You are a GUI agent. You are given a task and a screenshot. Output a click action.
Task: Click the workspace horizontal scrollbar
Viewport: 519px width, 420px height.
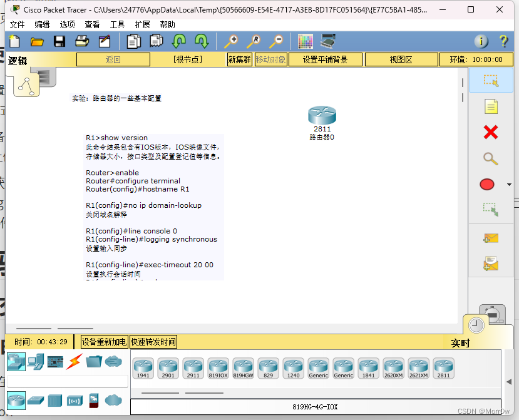tap(232, 329)
